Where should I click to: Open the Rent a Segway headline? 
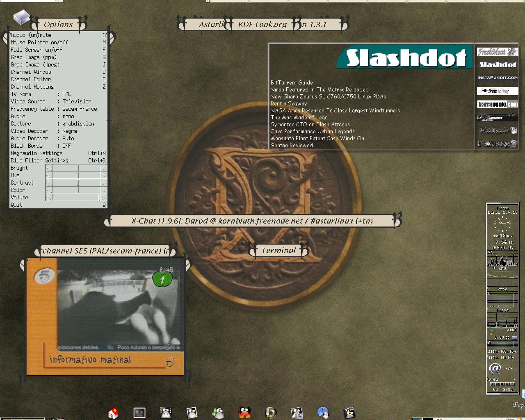[x=289, y=104]
